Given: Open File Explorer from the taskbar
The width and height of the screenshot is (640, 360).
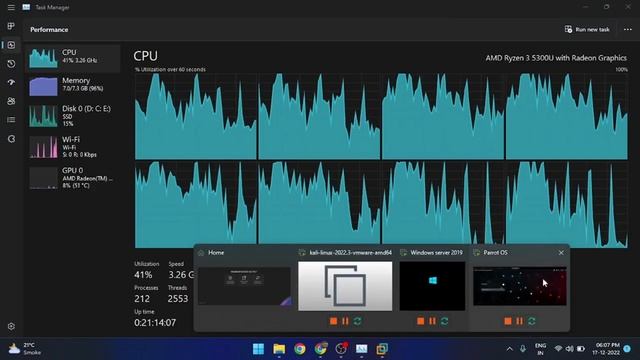Looking at the screenshot, I should pos(279,349).
